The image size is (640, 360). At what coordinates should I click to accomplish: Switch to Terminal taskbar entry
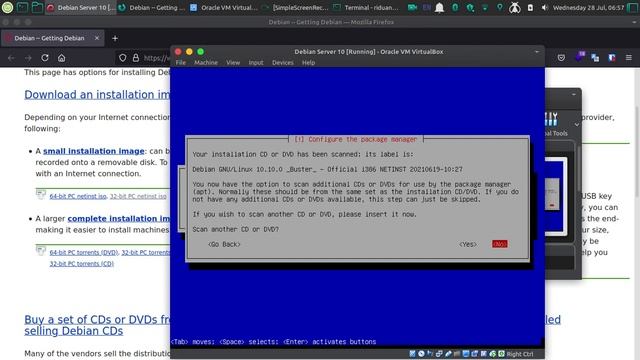[365, 7]
